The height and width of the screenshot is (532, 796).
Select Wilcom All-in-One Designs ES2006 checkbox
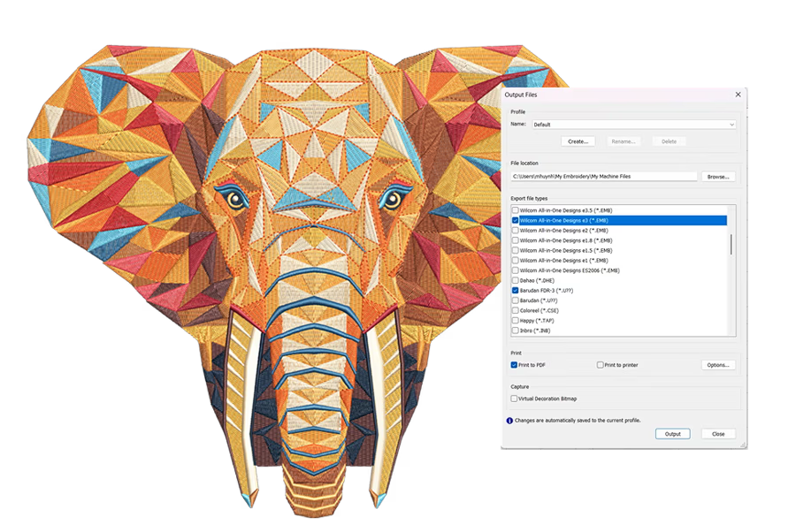[x=516, y=270]
